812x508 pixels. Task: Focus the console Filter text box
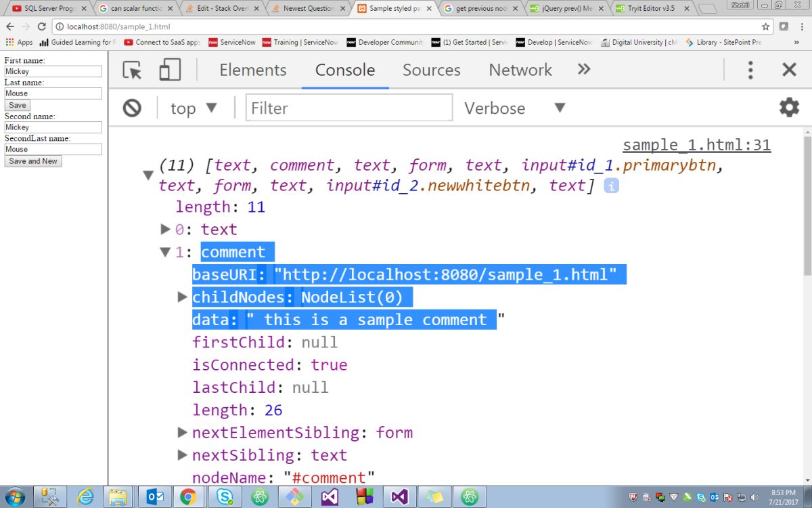click(349, 108)
